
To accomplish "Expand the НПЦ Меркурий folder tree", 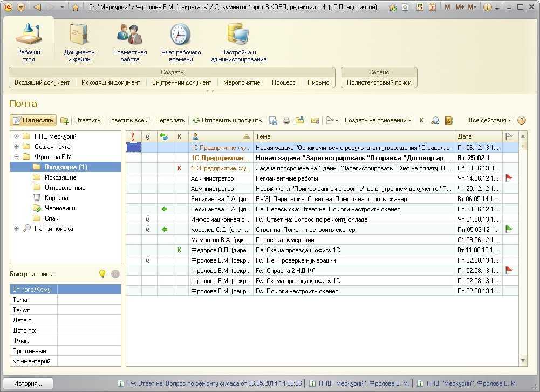I will tap(17, 136).
